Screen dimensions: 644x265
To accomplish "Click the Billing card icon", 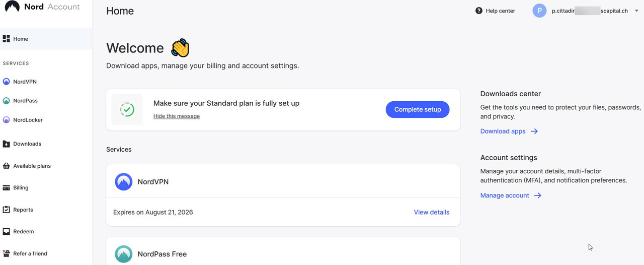I will [7, 188].
